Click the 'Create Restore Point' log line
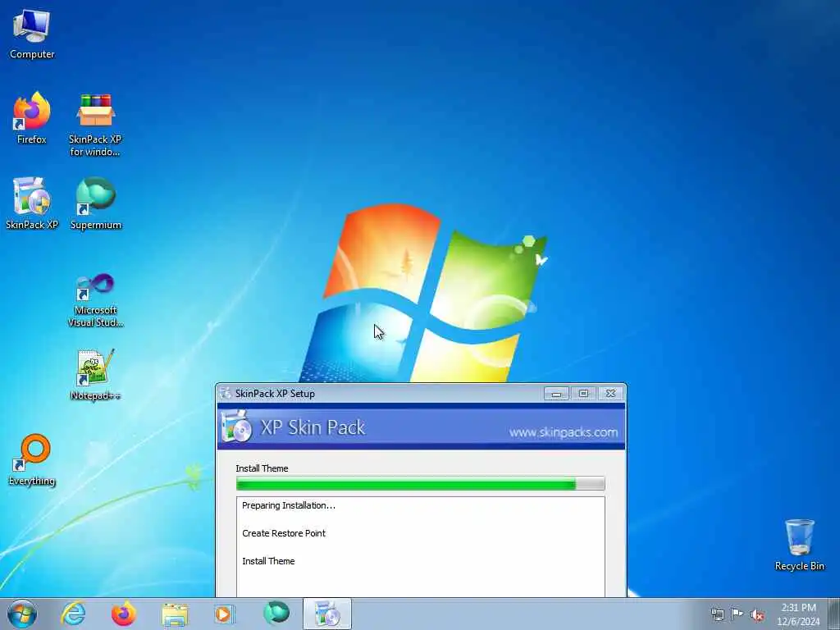The width and height of the screenshot is (840, 630). [283, 533]
